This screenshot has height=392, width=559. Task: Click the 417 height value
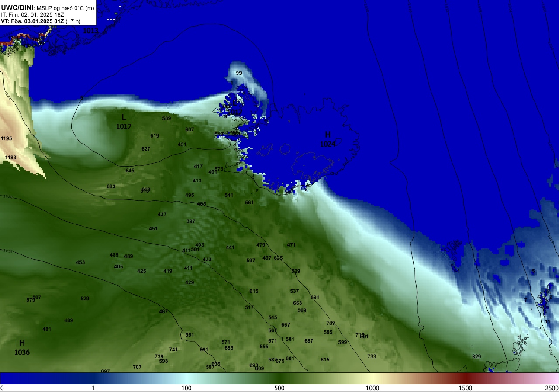198,166
